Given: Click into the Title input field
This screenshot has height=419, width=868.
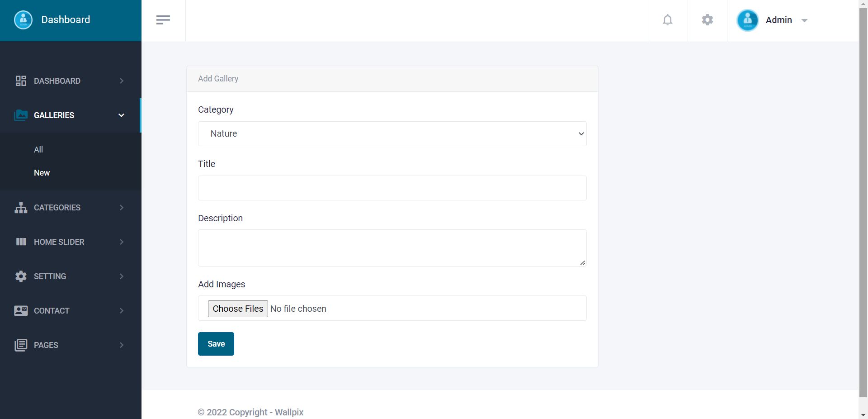Looking at the screenshot, I should coord(392,188).
